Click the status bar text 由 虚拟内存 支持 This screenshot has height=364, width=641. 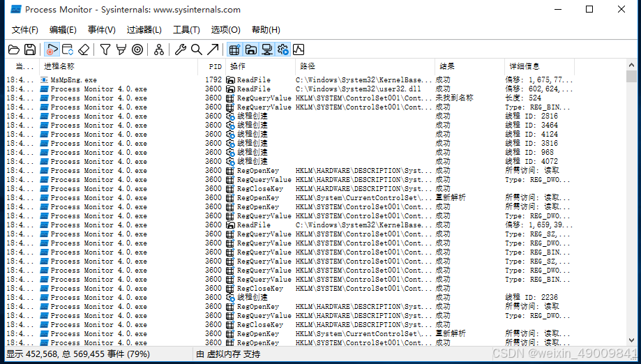point(228,354)
